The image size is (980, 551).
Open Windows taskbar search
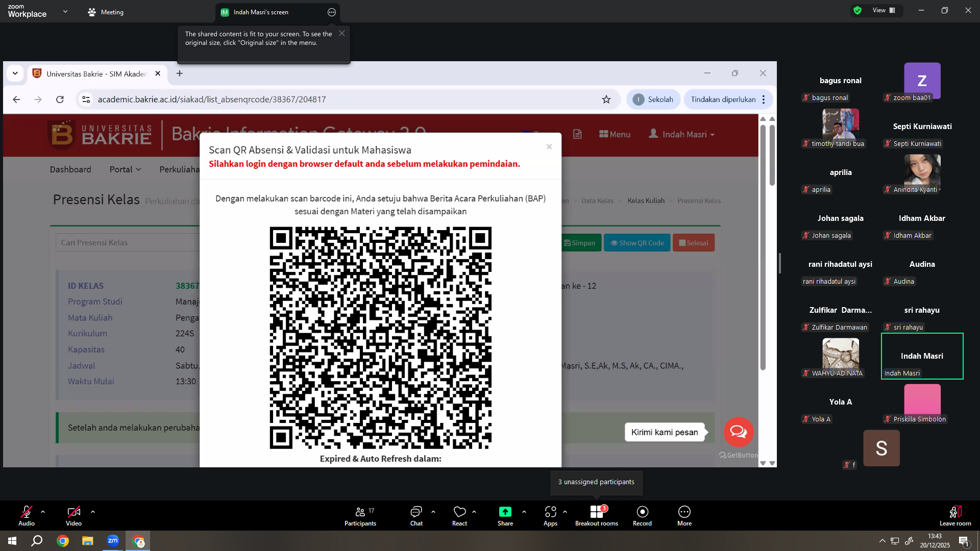37,541
